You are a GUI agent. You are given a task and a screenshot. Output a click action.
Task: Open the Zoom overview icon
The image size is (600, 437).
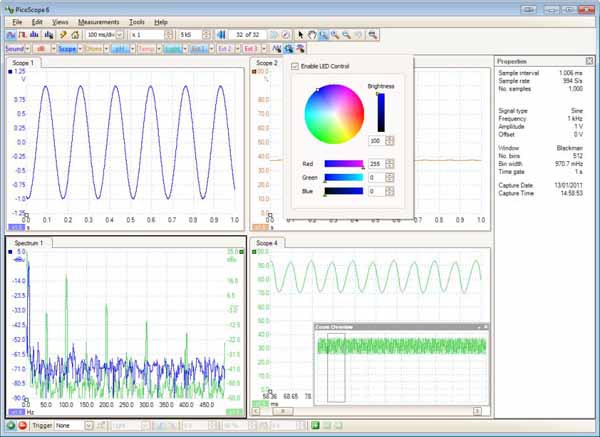(x=372, y=35)
